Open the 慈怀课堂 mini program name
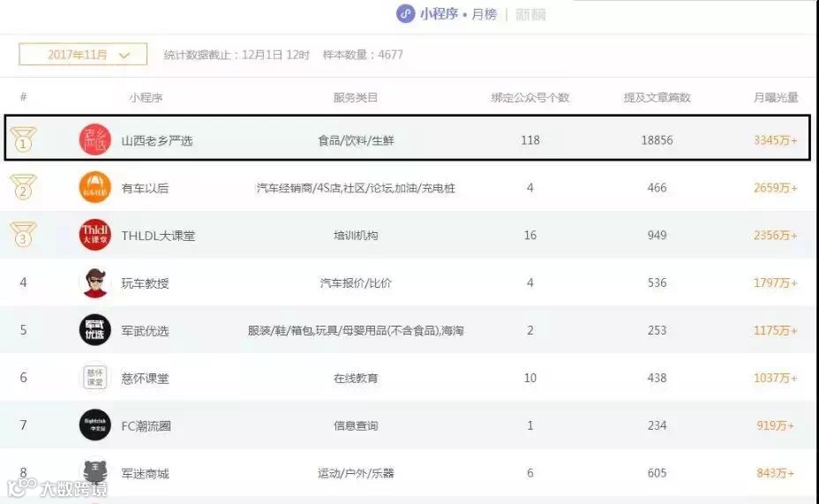The height and width of the screenshot is (504, 819). click(145, 378)
